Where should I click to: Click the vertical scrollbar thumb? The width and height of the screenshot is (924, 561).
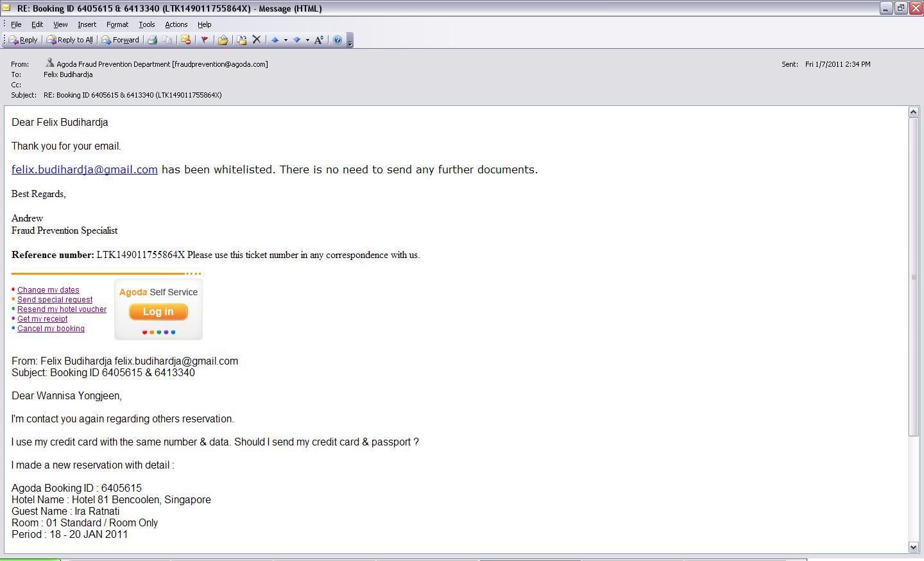(x=914, y=277)
